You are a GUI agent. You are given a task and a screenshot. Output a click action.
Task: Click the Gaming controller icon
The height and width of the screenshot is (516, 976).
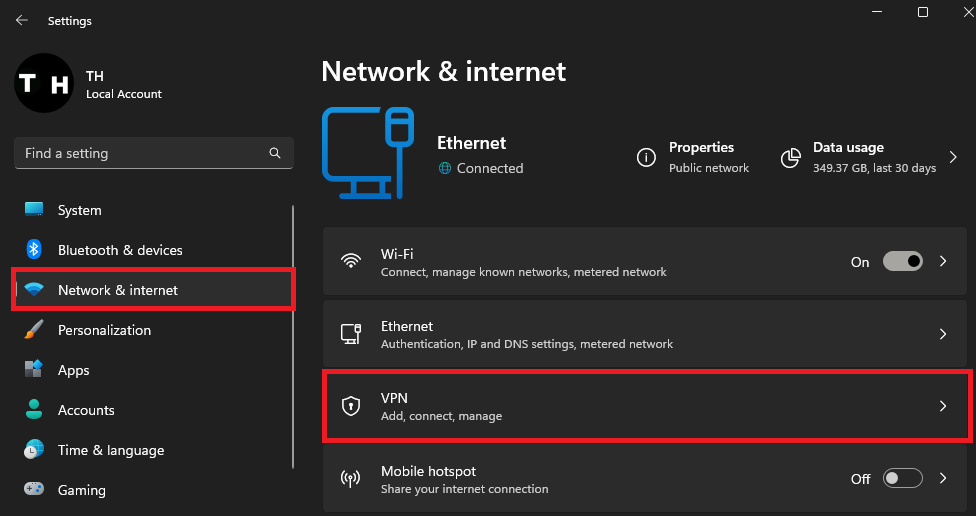pyautogui.click(x=34, y=490)
